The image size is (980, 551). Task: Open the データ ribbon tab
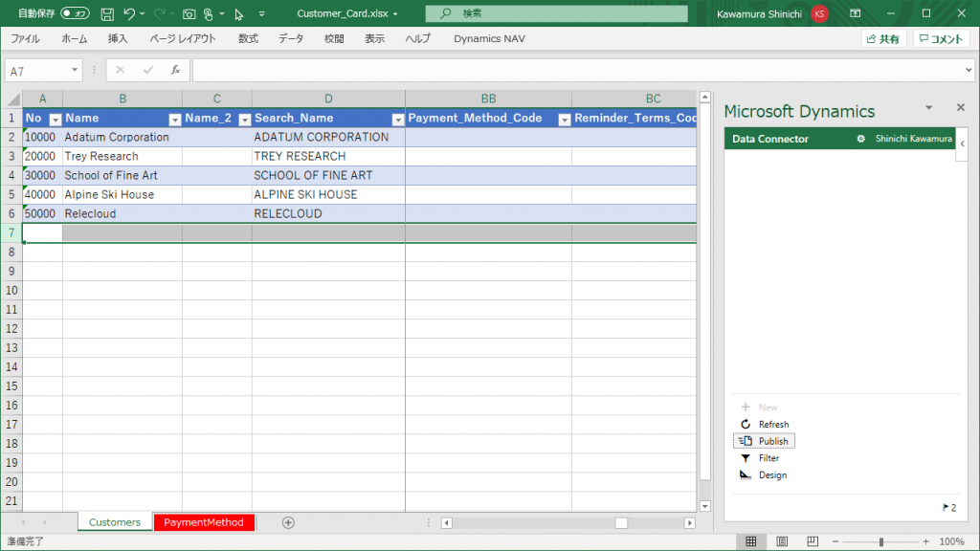click(x=291, y=38)
